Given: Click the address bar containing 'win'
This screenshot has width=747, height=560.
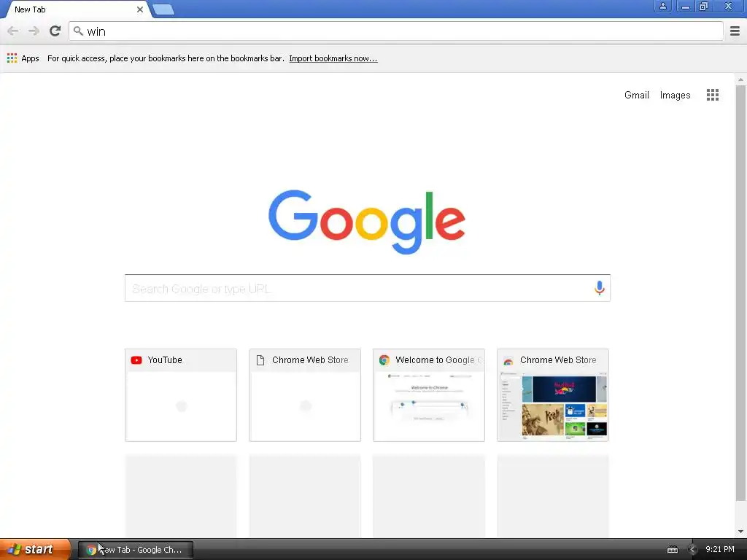Looking at the screenshot, I should pyautogui.click(x=396, y=31).
